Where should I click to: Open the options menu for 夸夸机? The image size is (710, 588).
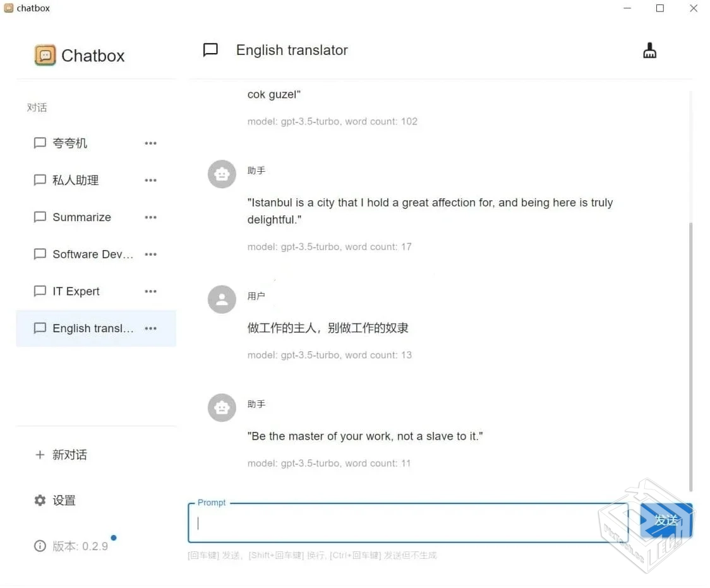point(150,143)
